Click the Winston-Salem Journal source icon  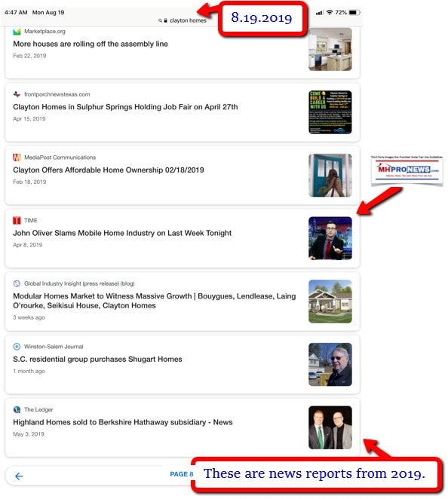(x=17, y=347)
